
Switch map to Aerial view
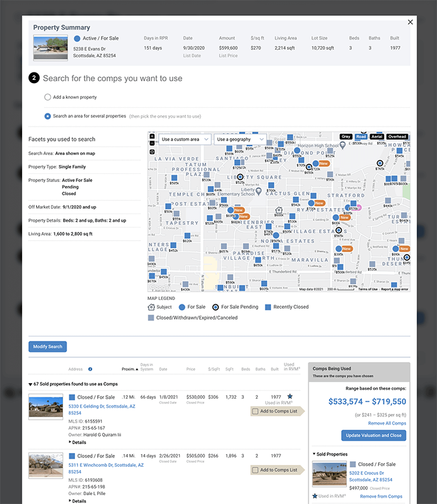pyautogui.click(x=377, y=137)
